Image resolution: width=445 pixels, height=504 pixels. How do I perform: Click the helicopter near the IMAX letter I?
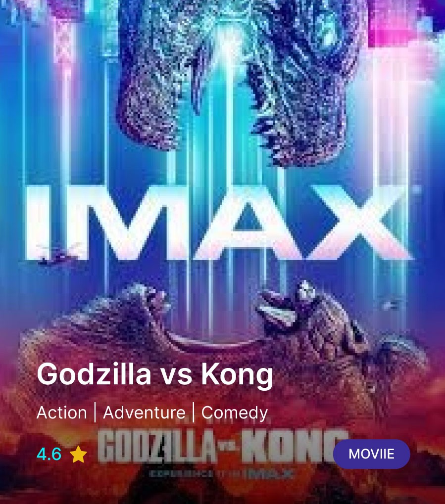tap(56, 254)
